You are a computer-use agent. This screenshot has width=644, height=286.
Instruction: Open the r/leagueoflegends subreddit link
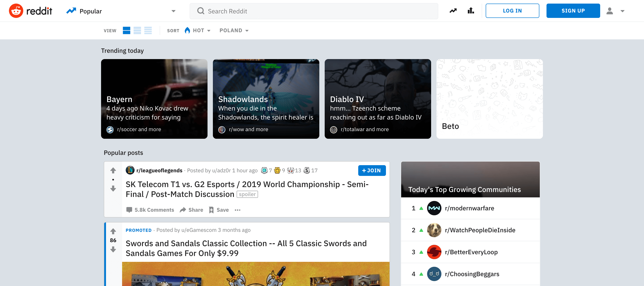tap(159, 170)
